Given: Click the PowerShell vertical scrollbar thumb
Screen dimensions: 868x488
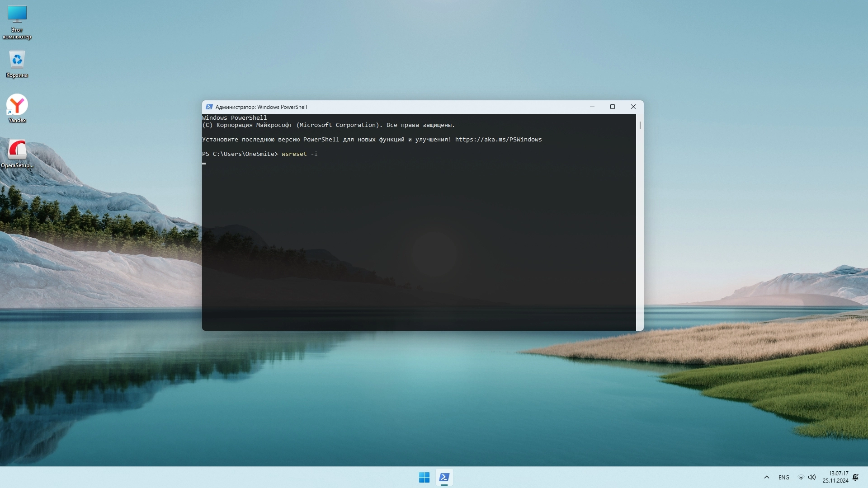Looking at the screenshot, I should (x=640, y=125).
